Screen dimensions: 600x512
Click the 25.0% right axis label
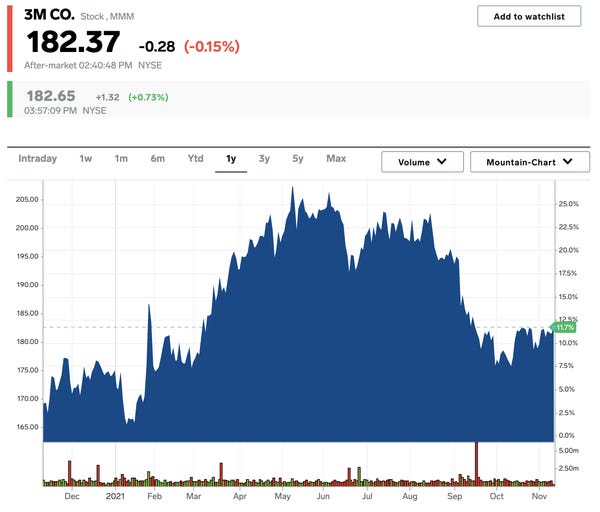(568, 204)
